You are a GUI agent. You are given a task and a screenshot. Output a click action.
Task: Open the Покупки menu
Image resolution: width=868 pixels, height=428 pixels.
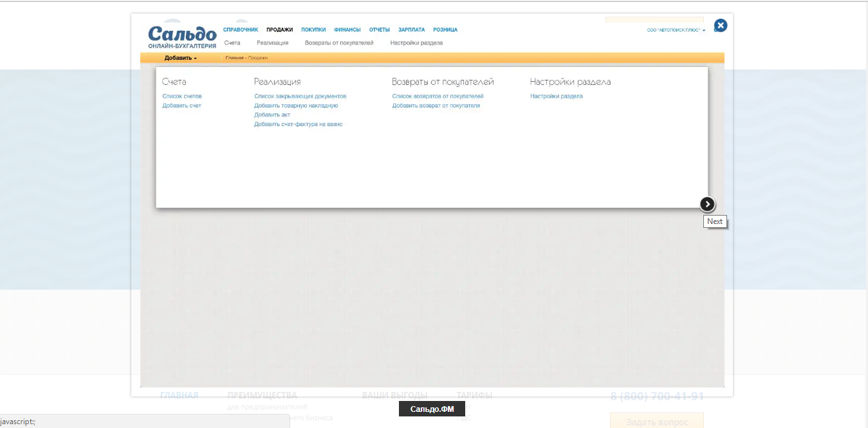click(x=313, y=30)
